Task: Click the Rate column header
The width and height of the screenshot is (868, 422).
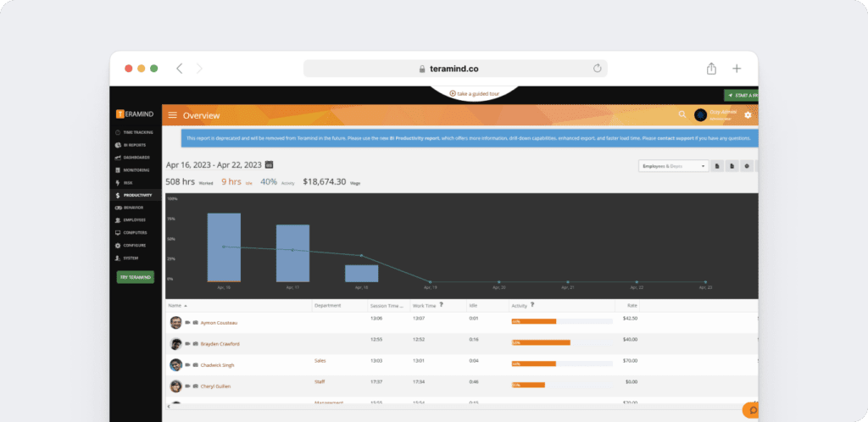Action: tap(632, 305)
